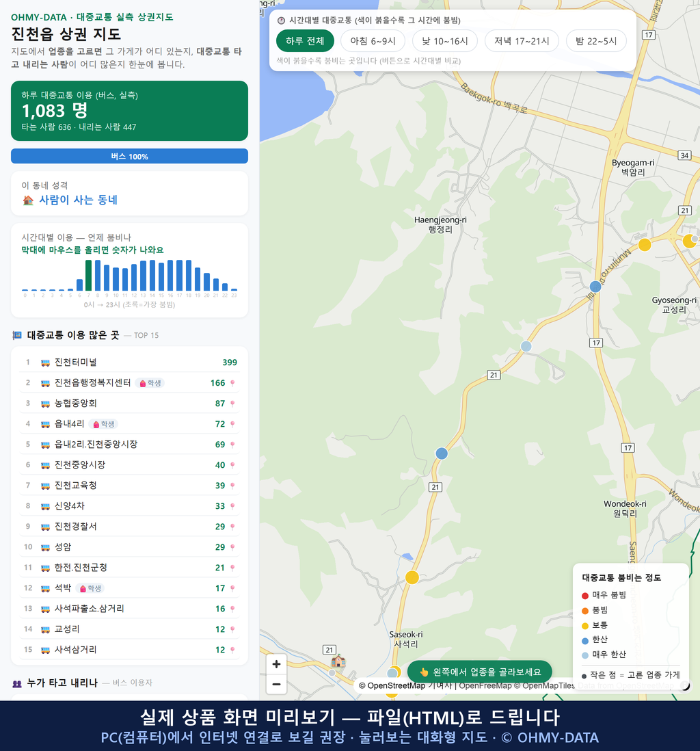
Task: Switch to 낮 10~16시 time filter
Action: click(x=445, y=41)
